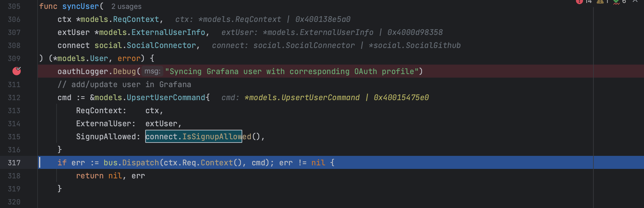The height and width of the screenshot is (208, 644).
Task: Remove the breakpoint on the oauthLogger.Debug line
Action: 17,71
